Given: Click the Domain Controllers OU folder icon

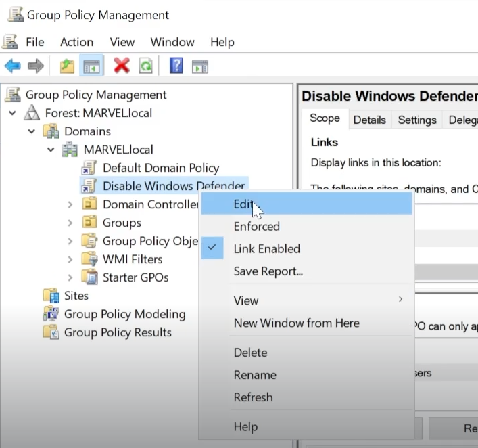Looking at the screenshot, I should (90, 204).
